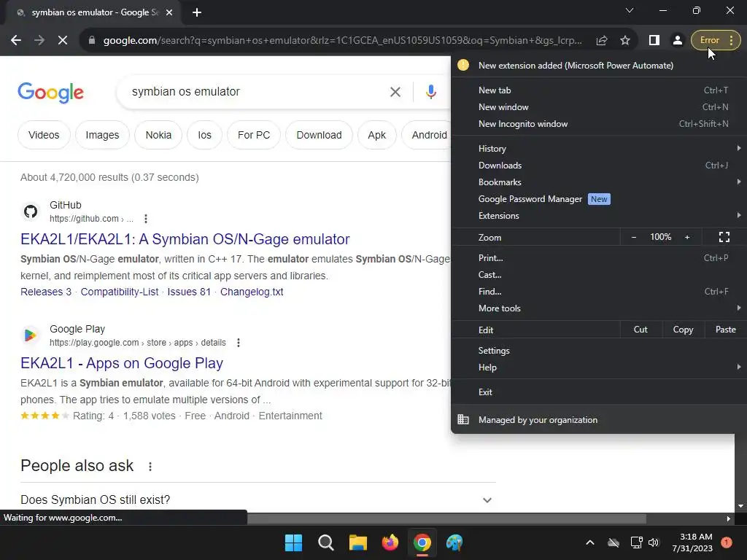
Task: Open Windows Start button
Action: tap(293, 542)
